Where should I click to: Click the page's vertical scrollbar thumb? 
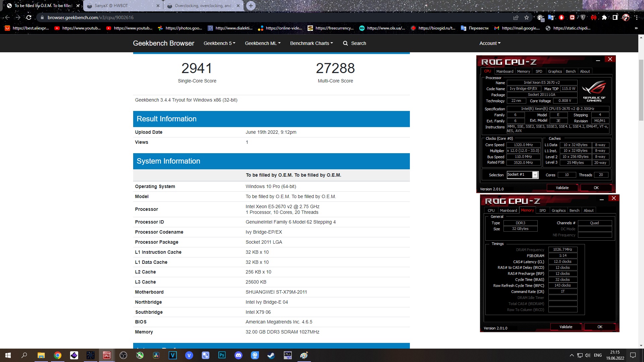(x=641, y=90)
